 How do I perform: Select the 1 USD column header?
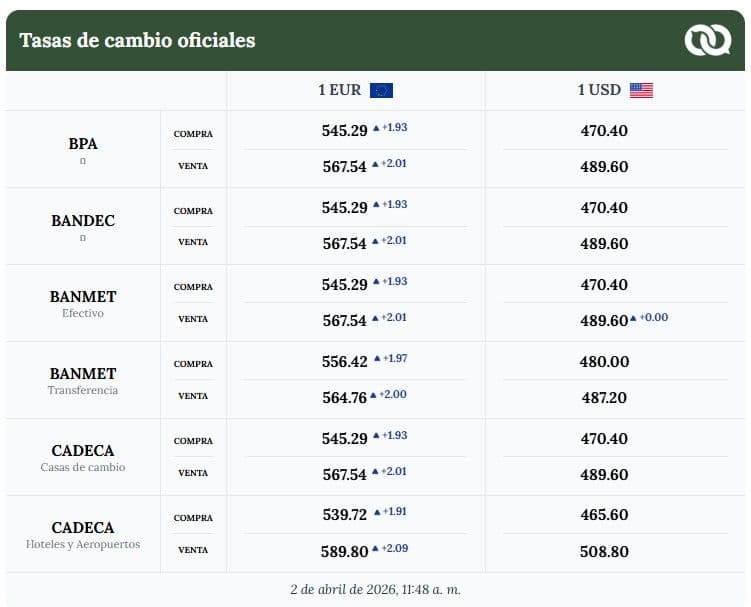coord(615,90)
